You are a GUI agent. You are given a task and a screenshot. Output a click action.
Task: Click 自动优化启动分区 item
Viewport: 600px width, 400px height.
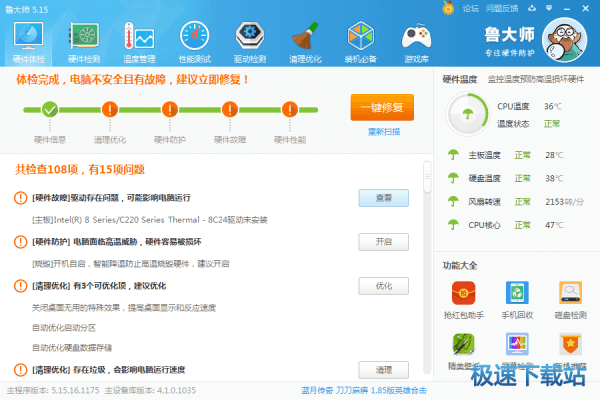(64, 328)
